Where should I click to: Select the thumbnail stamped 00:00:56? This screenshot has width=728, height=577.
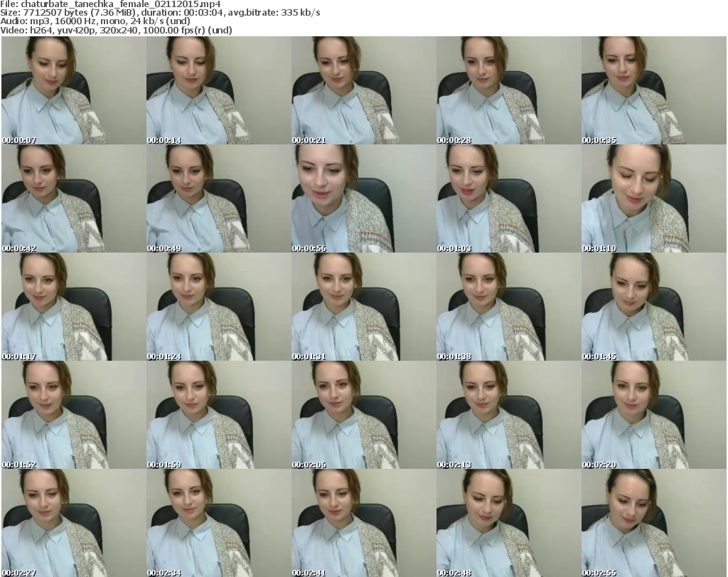(x=363, y=198)
